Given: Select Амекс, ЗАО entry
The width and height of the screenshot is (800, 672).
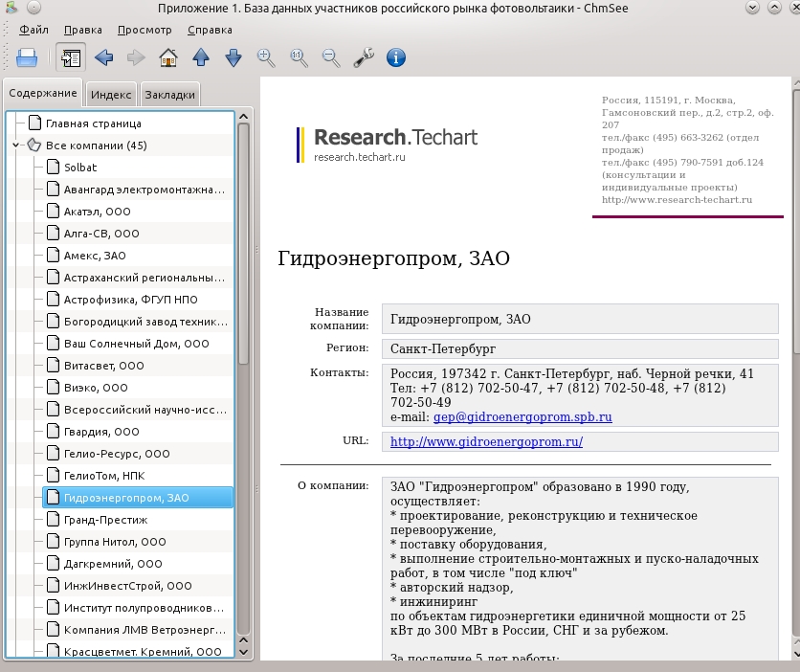Looking at the screenshot, I should pos(95,256).
